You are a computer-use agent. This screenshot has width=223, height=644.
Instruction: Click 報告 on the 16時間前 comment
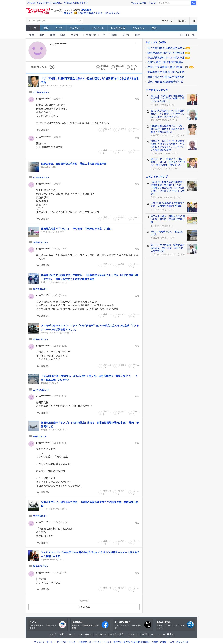tap(137, 99)
